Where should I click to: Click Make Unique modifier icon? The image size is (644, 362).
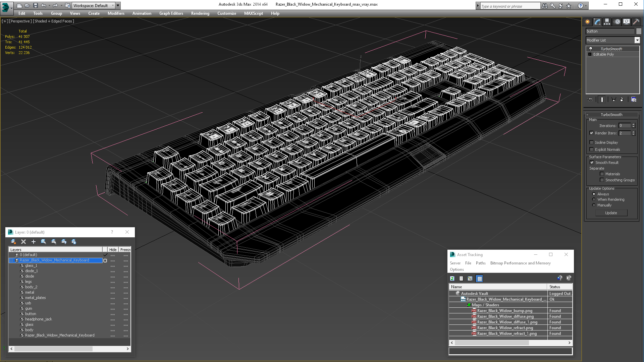click(x=613, y=100)
